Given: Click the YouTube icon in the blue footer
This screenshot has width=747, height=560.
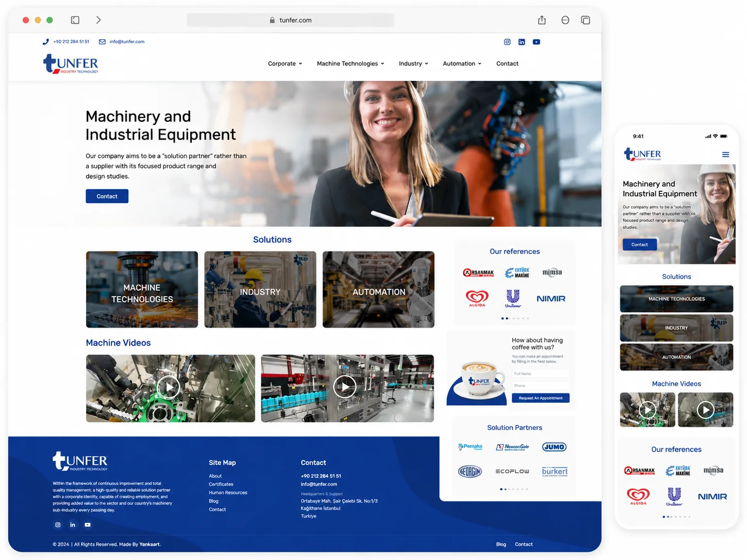Looking at the screenshot, I should (x=88, y=525).
